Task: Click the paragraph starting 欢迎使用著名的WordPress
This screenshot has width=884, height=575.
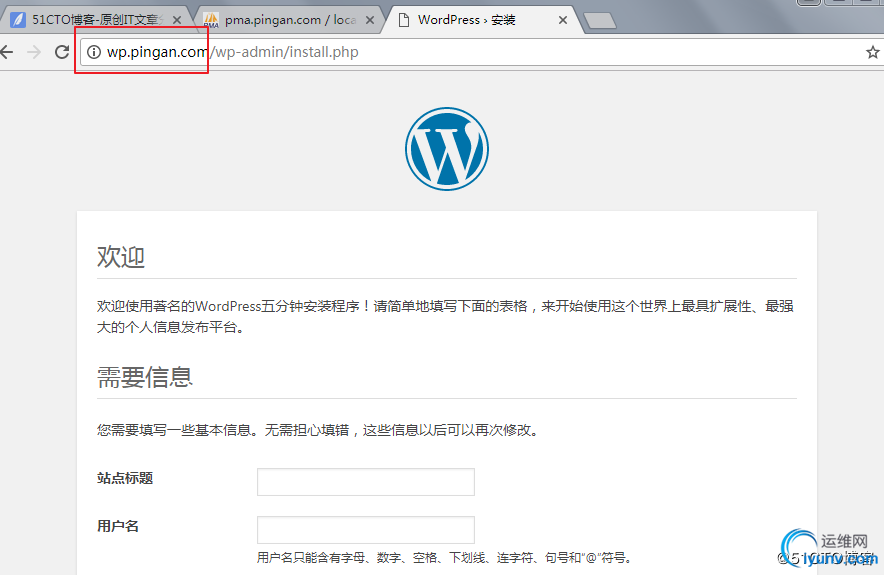Action: click(x=445, y=316)
